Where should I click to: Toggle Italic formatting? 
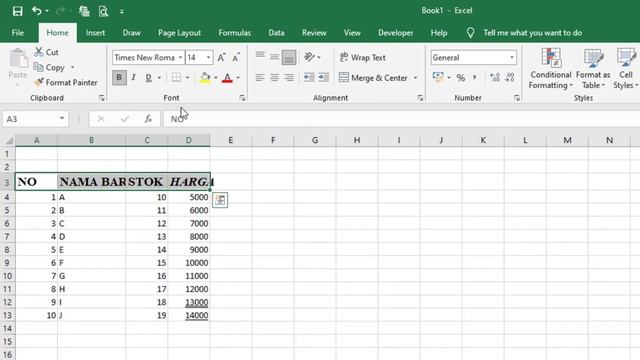tap(133, 78)
